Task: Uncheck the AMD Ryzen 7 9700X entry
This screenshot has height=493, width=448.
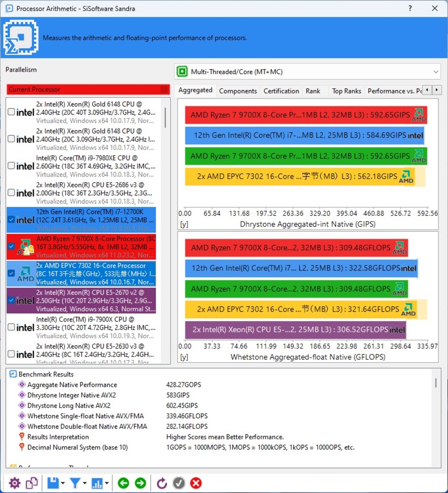Action: 11,246
